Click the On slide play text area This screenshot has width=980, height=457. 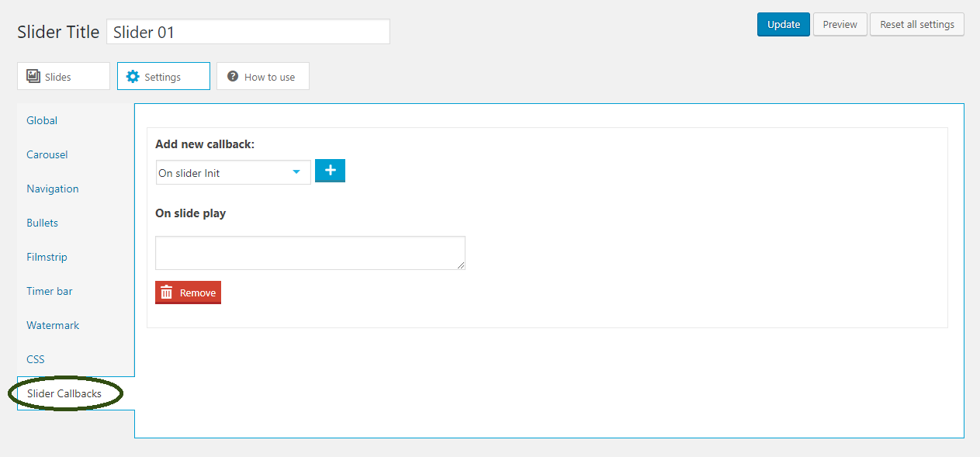click(x=310, y=253)
